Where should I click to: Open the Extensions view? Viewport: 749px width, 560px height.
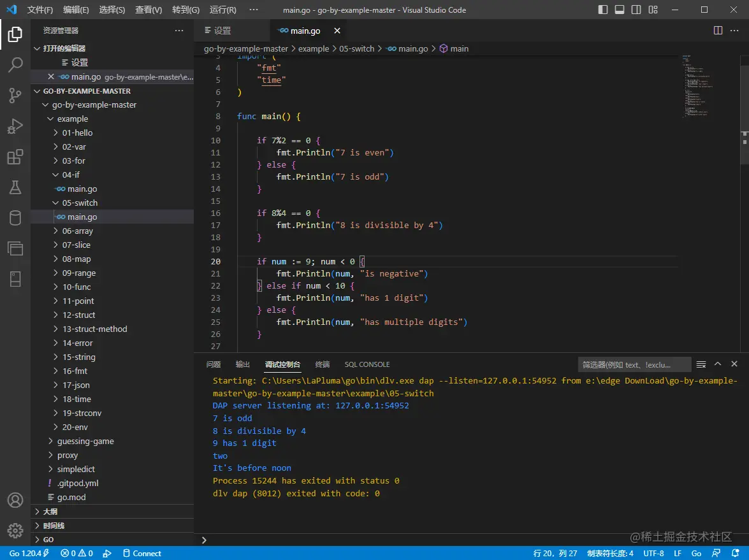[15, 157]
